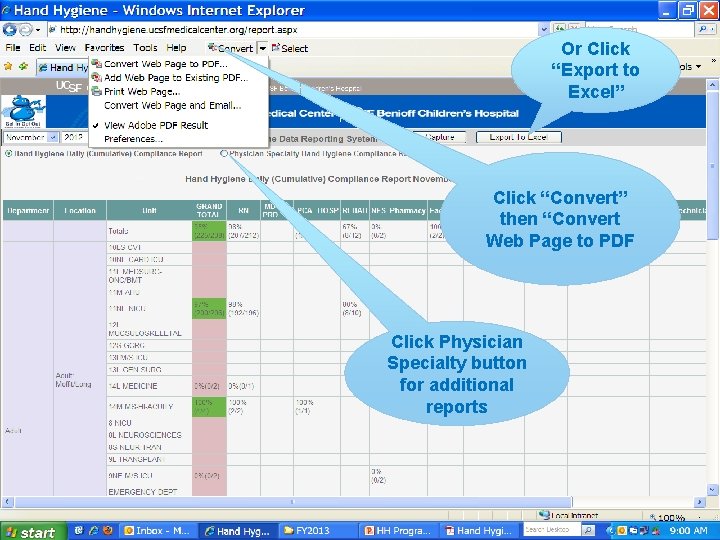Click the Search Desktop input field

coord(551,530)
